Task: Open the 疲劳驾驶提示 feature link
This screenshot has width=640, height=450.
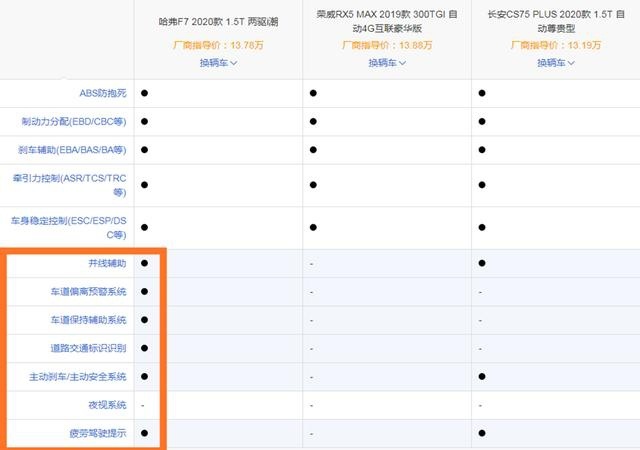Action: 98,433
